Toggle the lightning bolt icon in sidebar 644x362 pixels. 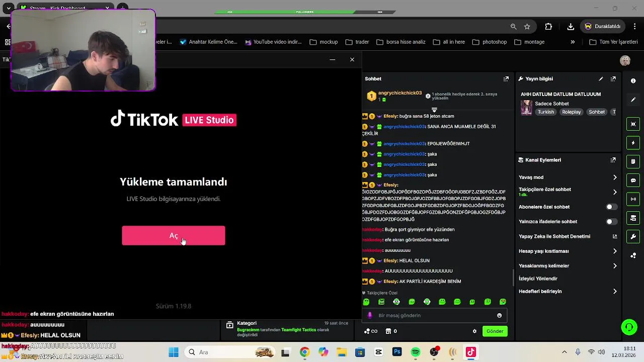[x=633, y=143]
